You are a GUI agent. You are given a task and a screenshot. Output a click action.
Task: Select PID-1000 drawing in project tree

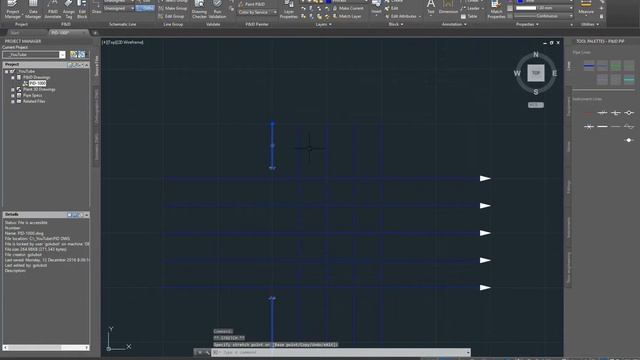click(37, 83)
